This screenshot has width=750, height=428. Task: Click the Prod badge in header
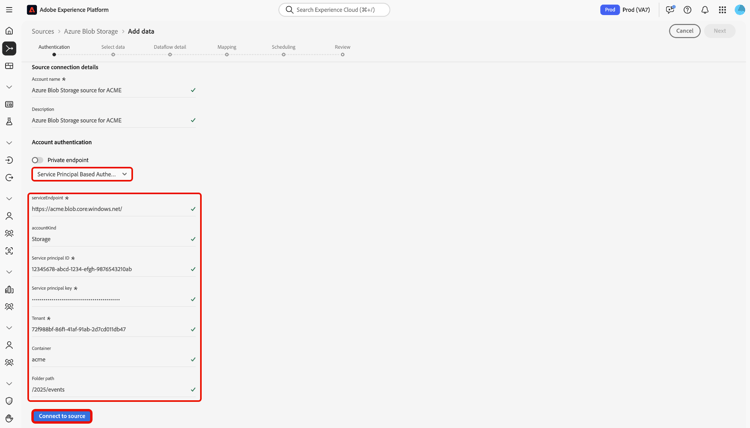coord(610,10)
